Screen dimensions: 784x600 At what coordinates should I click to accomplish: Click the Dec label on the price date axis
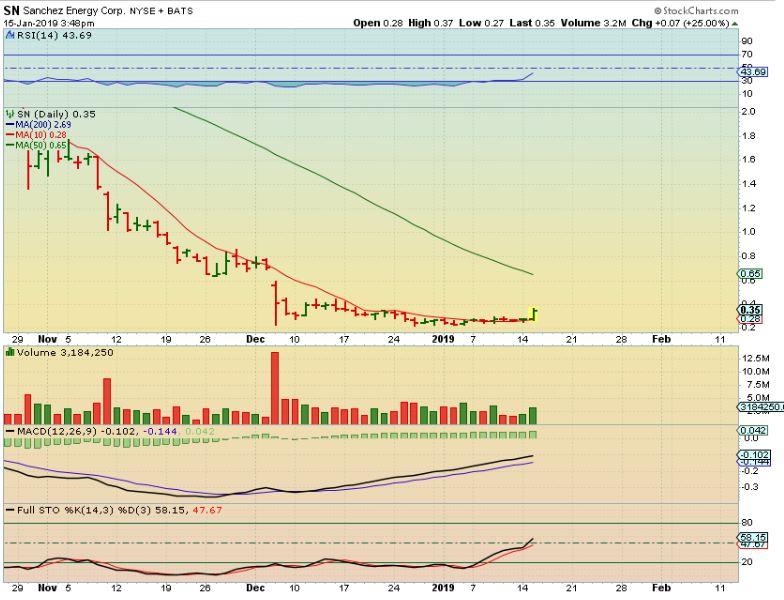256,339
